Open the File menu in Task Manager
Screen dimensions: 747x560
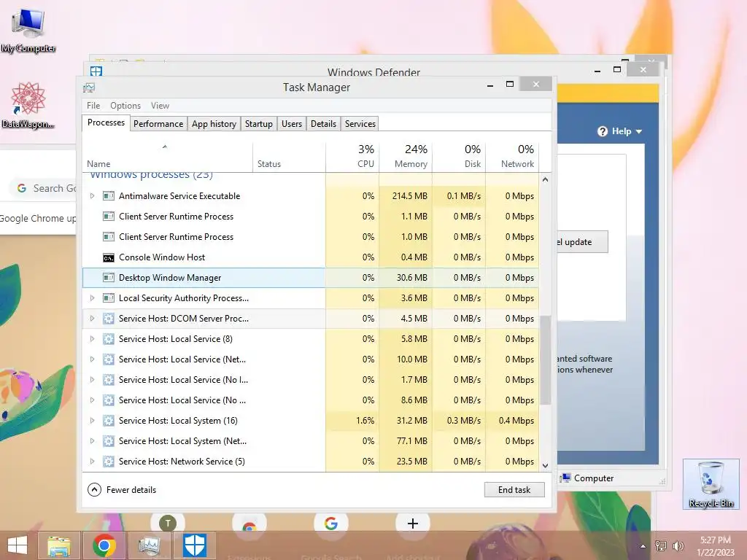click(x=93, y=106)
